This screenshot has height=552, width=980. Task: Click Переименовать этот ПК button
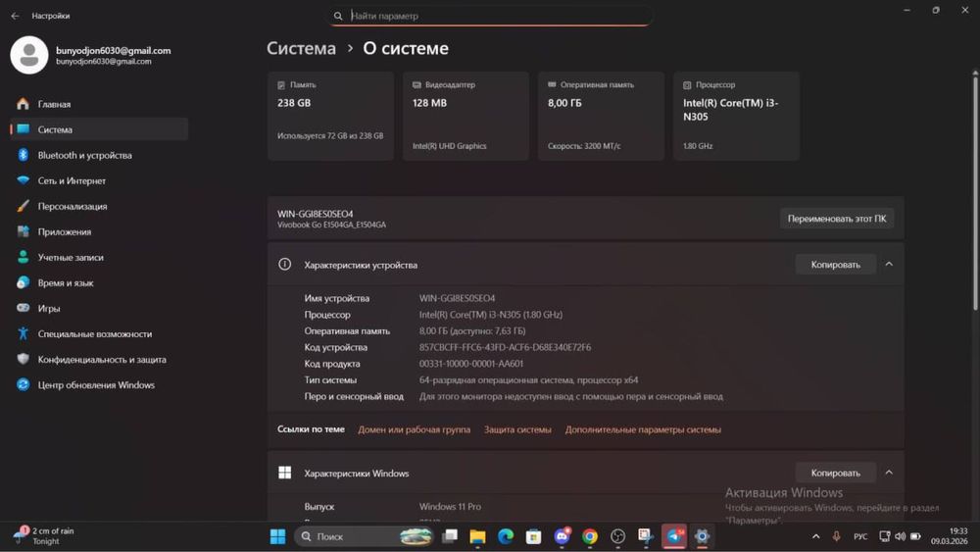837,219
